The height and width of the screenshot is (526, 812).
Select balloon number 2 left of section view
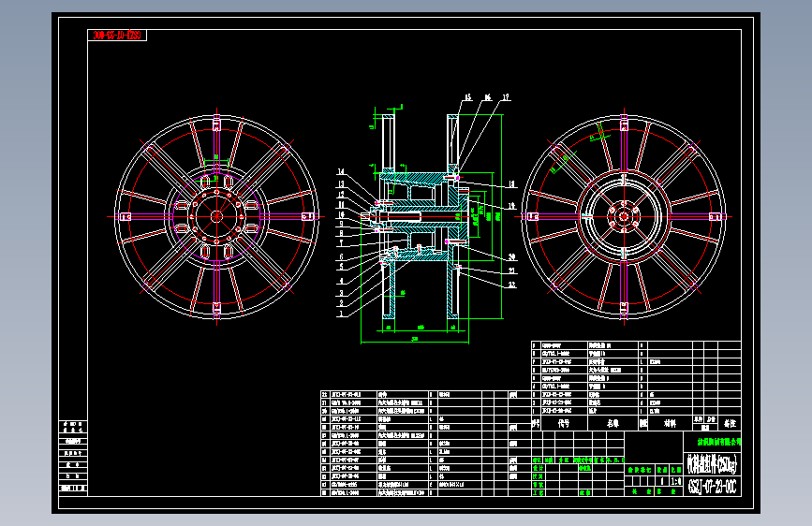(x=341, y=303)
